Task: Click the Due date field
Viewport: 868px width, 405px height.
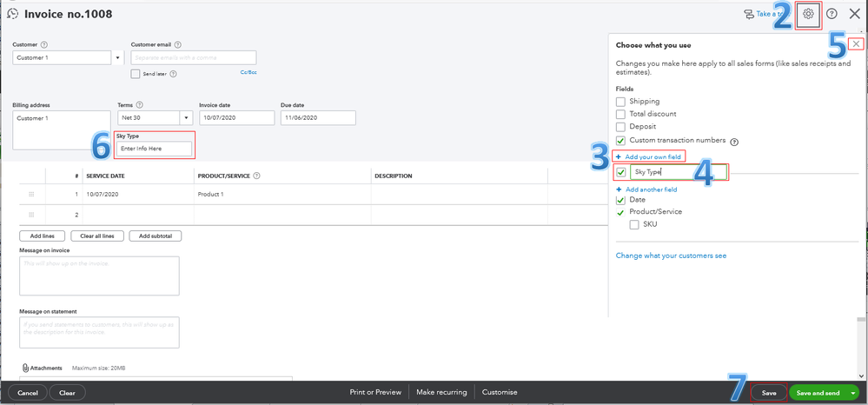Action: pyautogui.click(x=318, y=118)
